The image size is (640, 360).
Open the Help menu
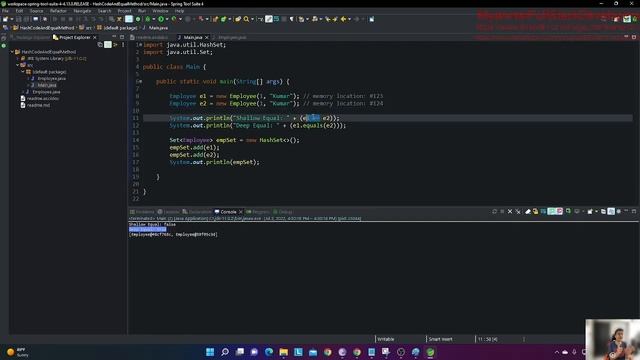179,11
